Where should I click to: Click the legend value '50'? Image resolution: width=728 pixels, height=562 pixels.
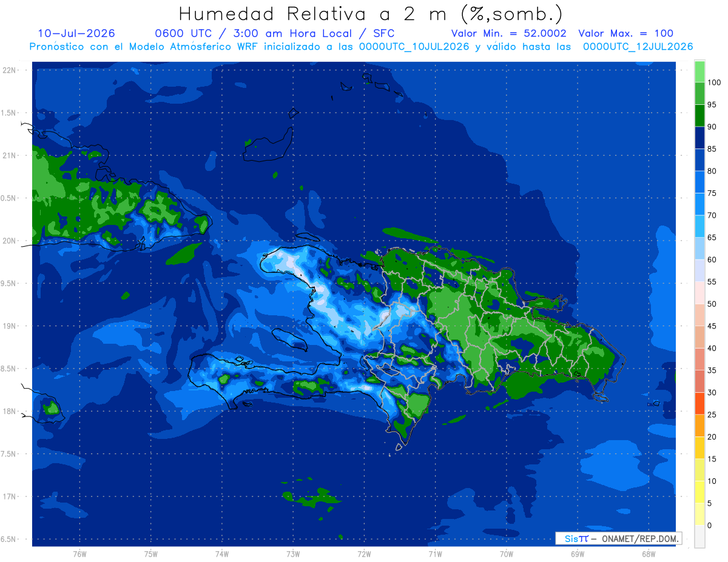coord(712,304)
